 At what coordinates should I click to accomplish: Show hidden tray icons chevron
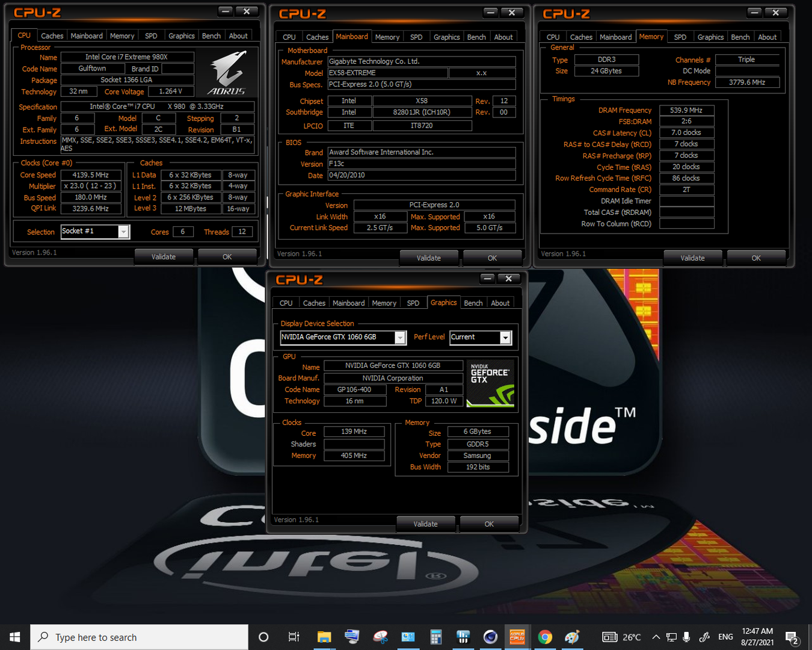point(656,637)
